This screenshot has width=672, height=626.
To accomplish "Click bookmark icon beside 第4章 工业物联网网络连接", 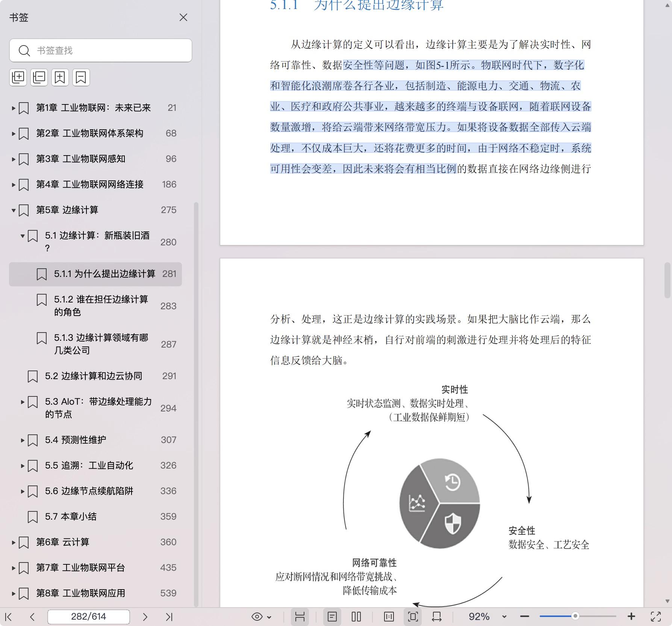I will tap(24, 185).
